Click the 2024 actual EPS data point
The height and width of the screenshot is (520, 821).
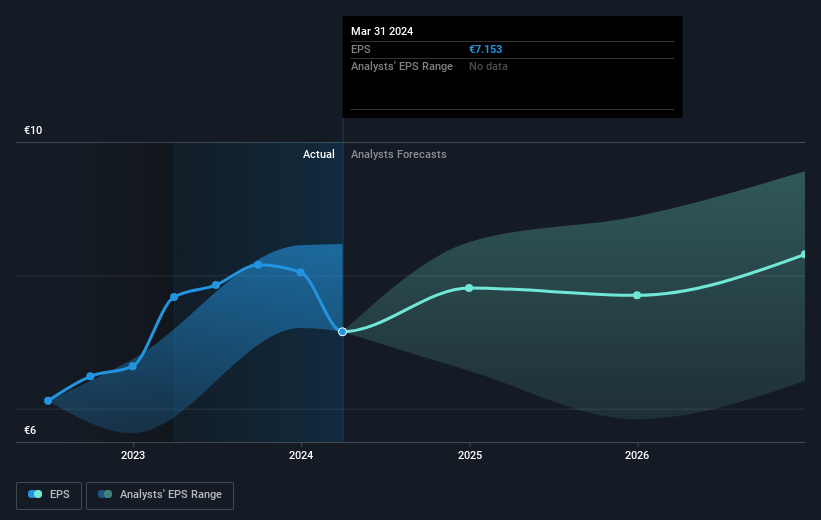click(301, 272)
